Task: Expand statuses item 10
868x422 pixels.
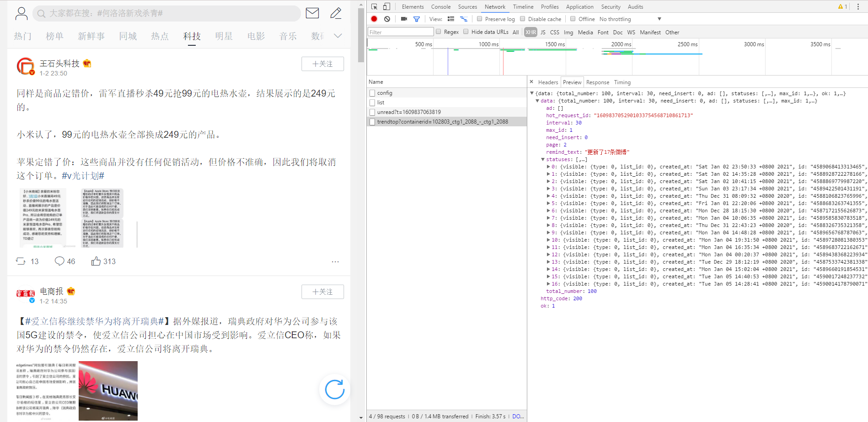Action: pos(548,240)
